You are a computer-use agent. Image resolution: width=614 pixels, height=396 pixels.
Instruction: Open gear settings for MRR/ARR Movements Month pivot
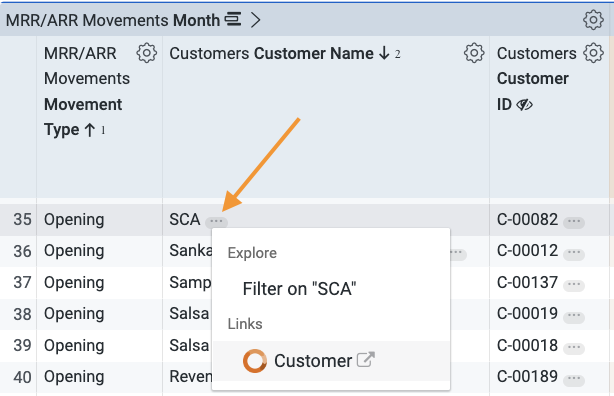click(x=593, y=20)
